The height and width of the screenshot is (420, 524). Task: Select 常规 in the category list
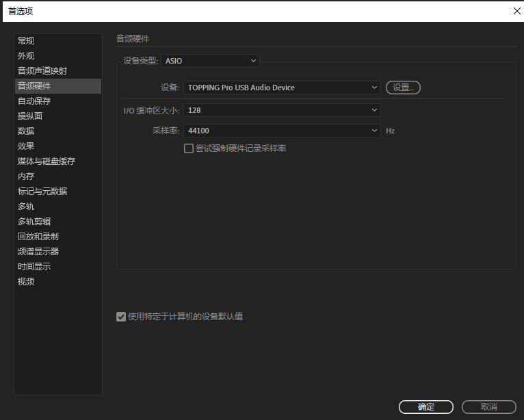(x=26, y=41)
